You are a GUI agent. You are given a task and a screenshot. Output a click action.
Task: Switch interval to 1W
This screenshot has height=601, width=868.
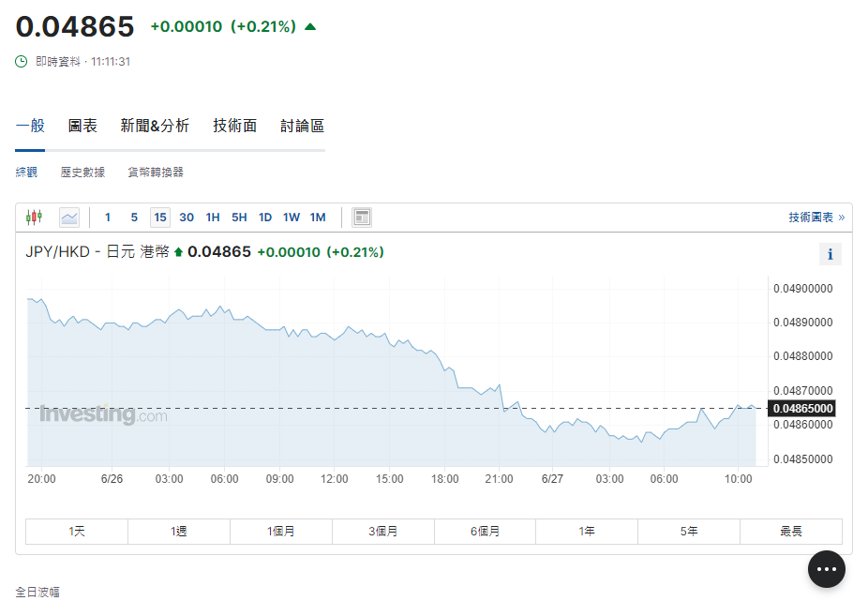click(292, 218)
